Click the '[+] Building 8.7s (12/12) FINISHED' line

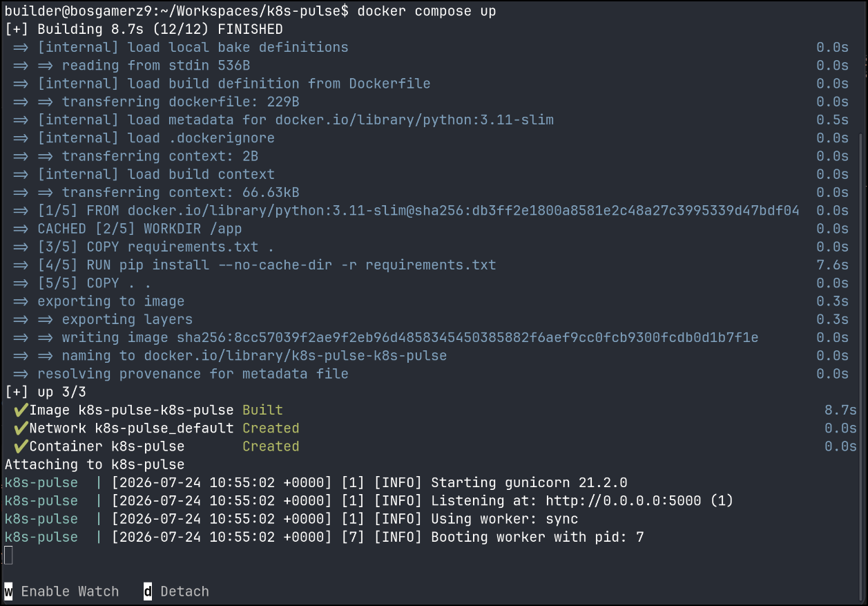[x=144, y=29]
